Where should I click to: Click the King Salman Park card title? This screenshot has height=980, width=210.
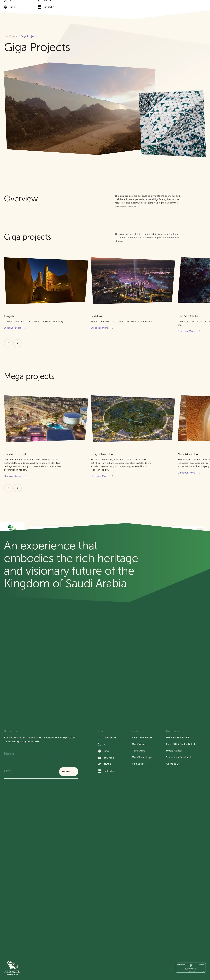tap(103, 454)
